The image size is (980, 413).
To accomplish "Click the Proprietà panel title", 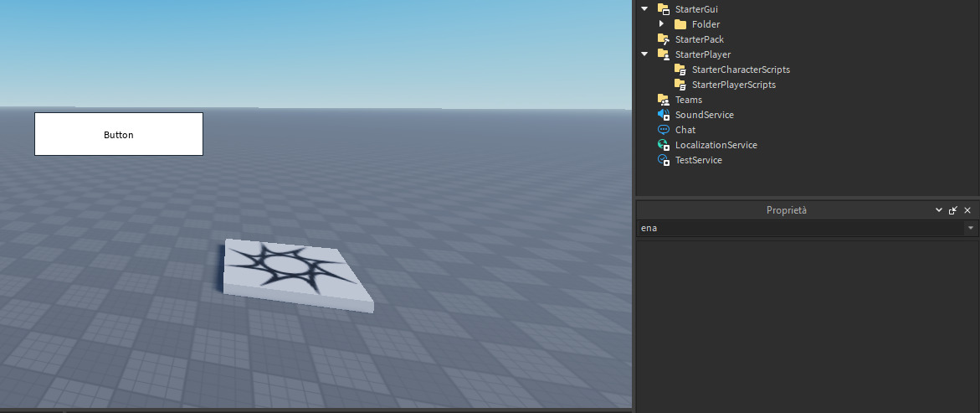I will (x=786, y=210).
